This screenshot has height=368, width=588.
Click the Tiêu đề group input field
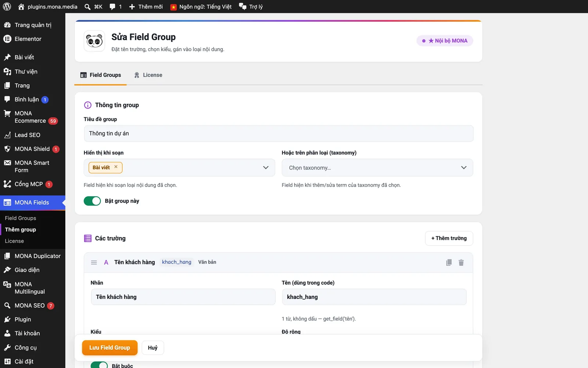279,134
